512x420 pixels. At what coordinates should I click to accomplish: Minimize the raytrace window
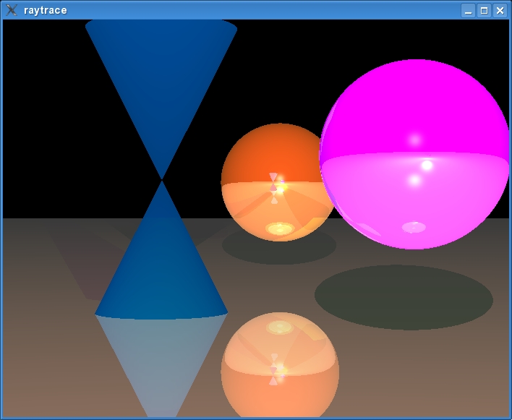coord(469,10)
